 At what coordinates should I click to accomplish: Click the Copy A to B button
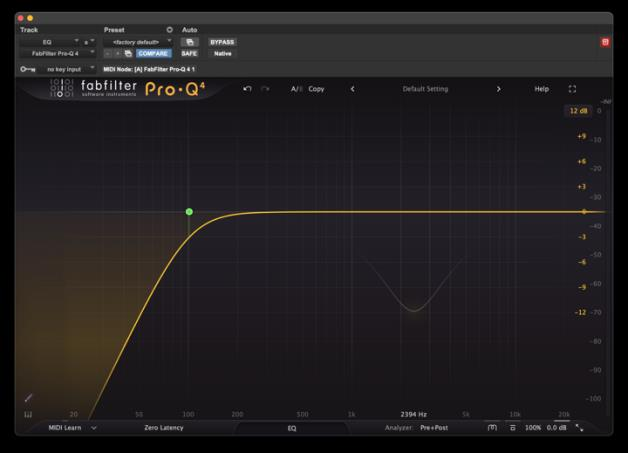(316, 89)
